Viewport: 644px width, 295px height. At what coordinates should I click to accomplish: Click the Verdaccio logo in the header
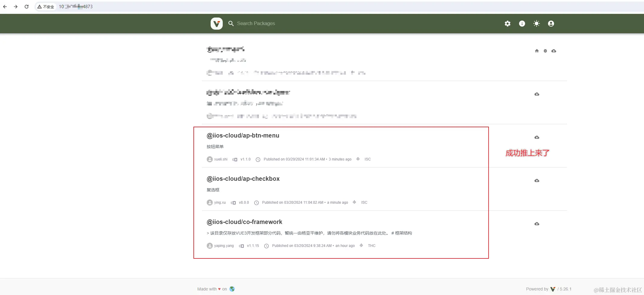click(x=217, y=24)
